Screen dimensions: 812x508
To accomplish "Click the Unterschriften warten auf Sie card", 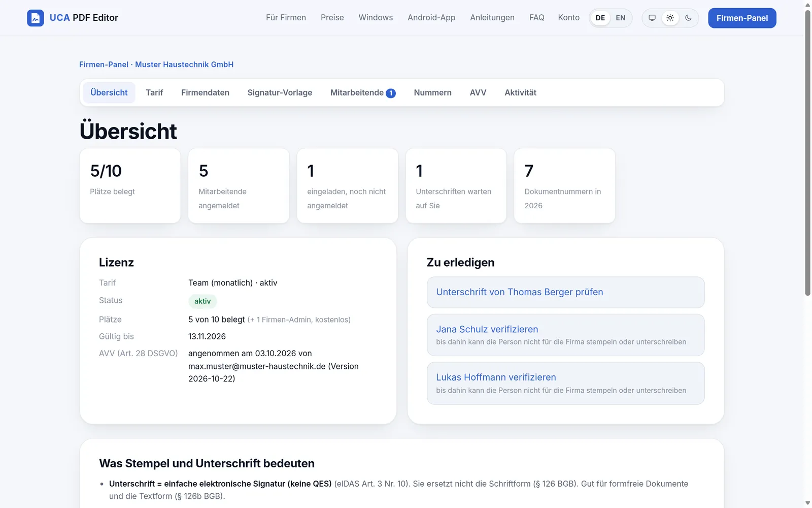I will click(456, 185).
